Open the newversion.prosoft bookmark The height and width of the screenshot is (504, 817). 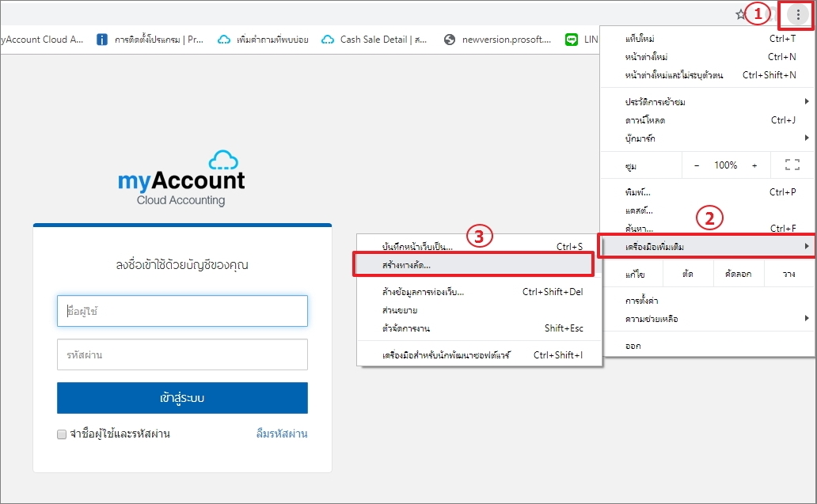point(498,40)
